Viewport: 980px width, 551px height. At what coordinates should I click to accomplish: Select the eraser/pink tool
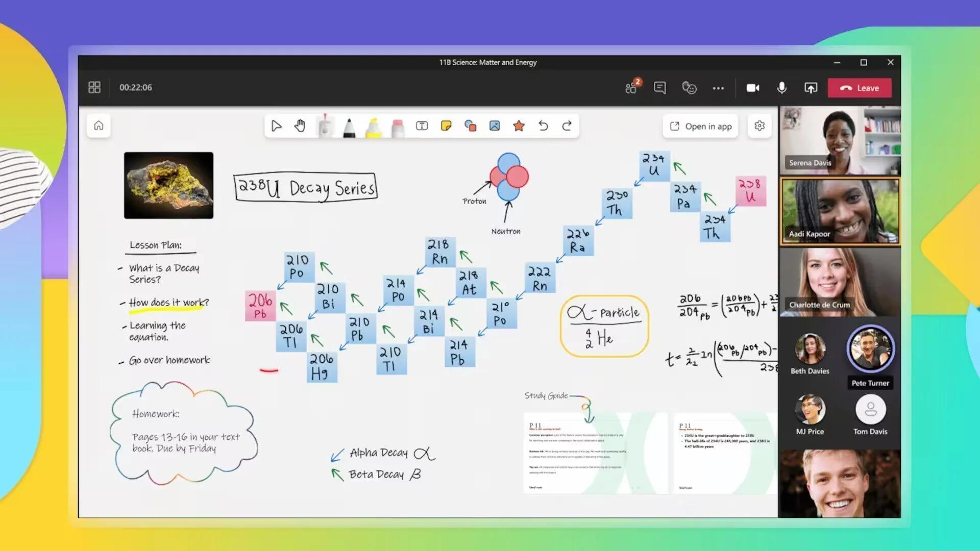[398, 127]
